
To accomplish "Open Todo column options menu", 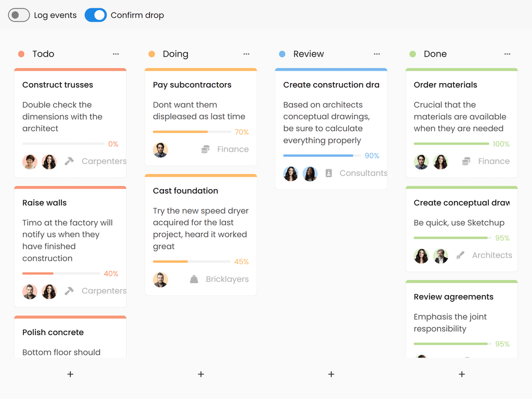I will coord(116,54).
